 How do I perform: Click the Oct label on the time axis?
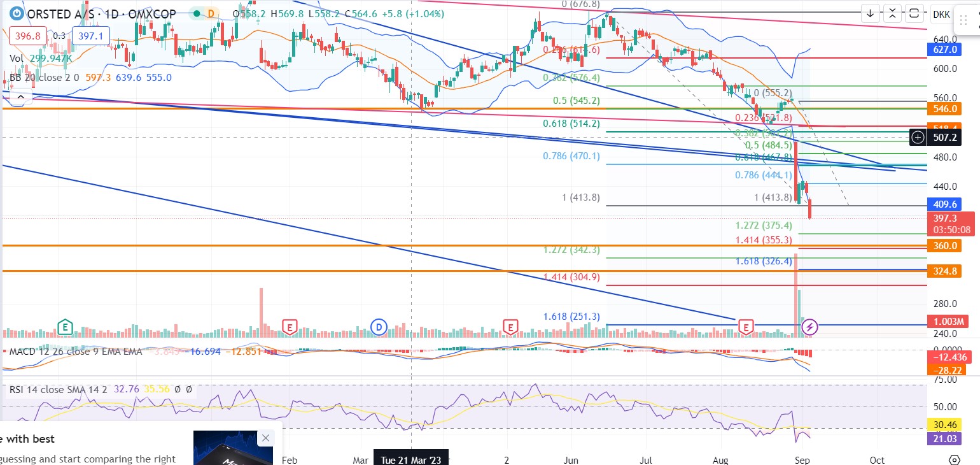click(x=878, y=459)
